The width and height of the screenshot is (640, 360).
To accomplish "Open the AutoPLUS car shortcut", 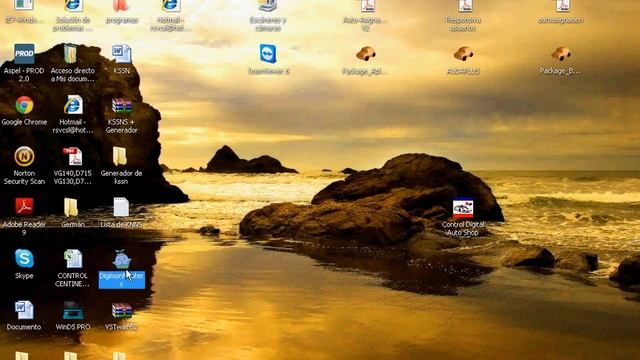I will (x=463, y=54).
